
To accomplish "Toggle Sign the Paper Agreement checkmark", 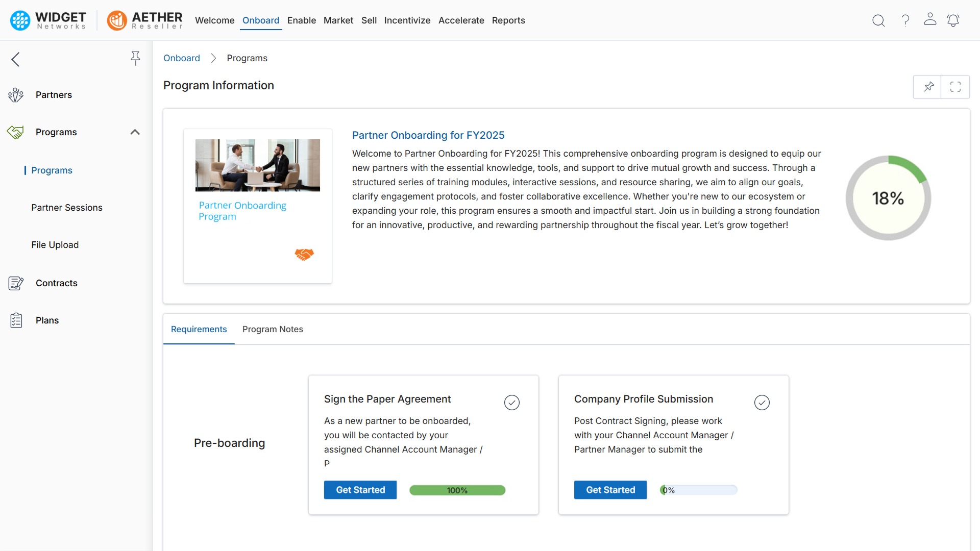I will click(x=511, y=403).
